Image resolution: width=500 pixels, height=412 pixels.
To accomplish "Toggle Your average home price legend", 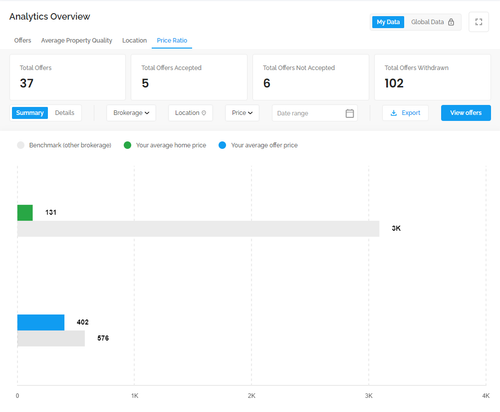I will [x=165, y=145].
